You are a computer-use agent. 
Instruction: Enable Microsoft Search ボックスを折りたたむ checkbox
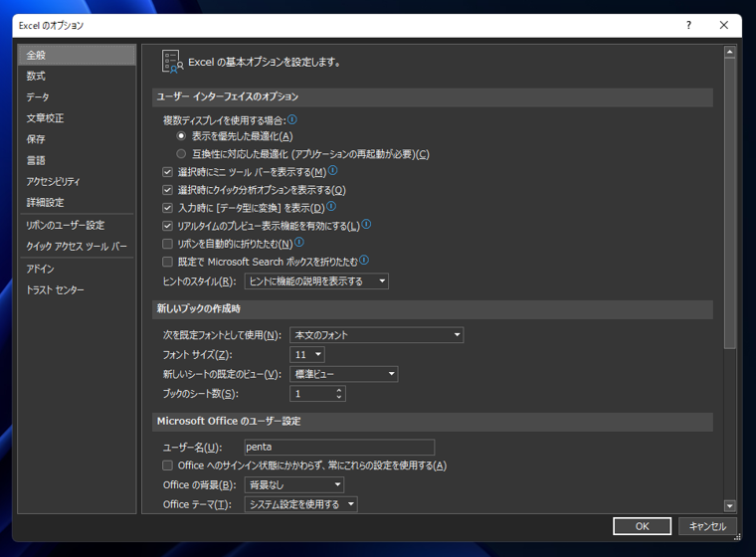[x=167, y=262]
